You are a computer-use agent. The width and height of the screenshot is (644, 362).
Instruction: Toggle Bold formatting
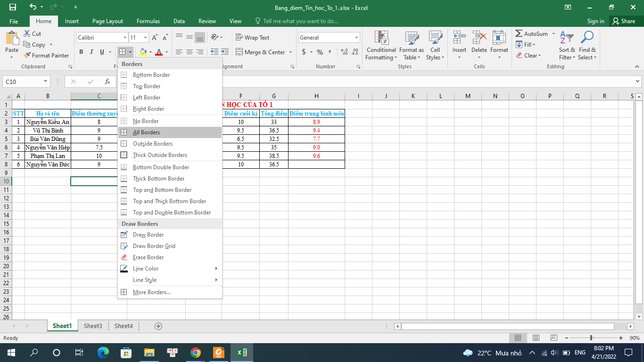click(x=81, y=52)
